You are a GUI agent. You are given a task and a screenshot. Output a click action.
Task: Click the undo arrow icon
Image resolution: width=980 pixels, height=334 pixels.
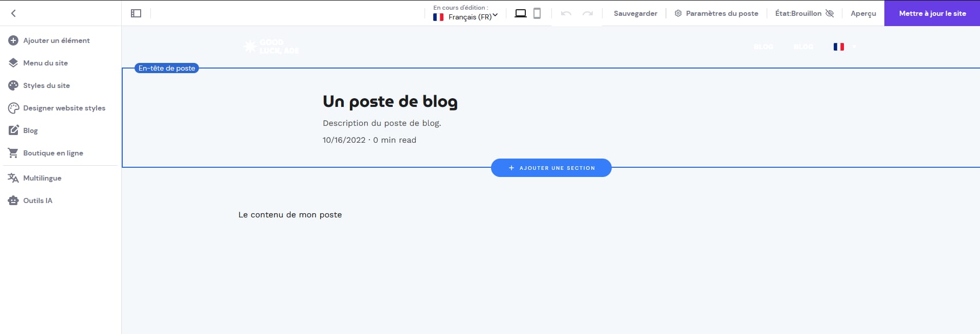click(x=566, y=13)
